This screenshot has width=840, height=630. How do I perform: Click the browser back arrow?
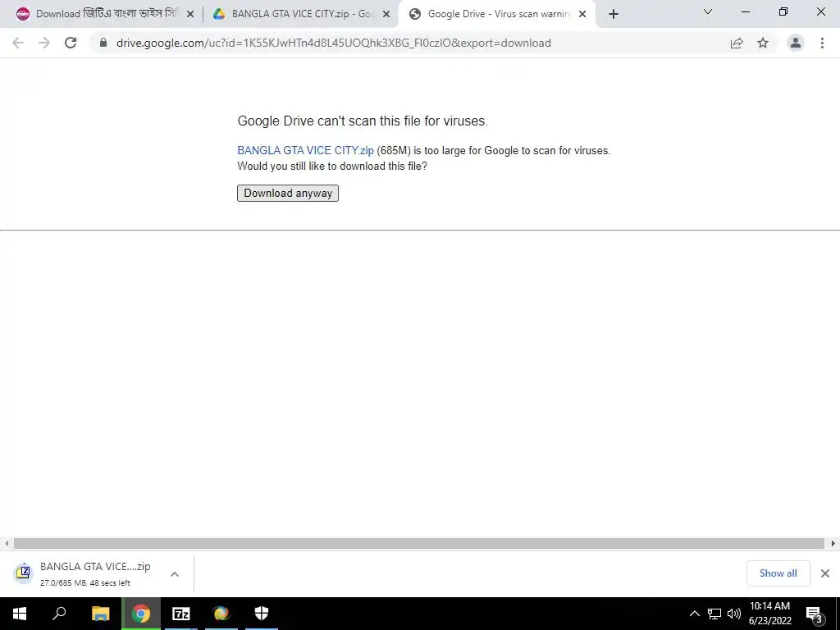pos(18,43)
